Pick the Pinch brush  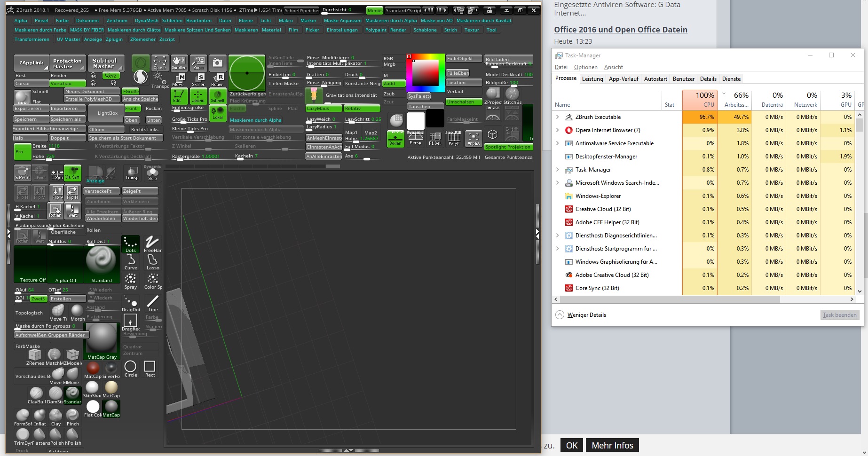pos(73,417)
